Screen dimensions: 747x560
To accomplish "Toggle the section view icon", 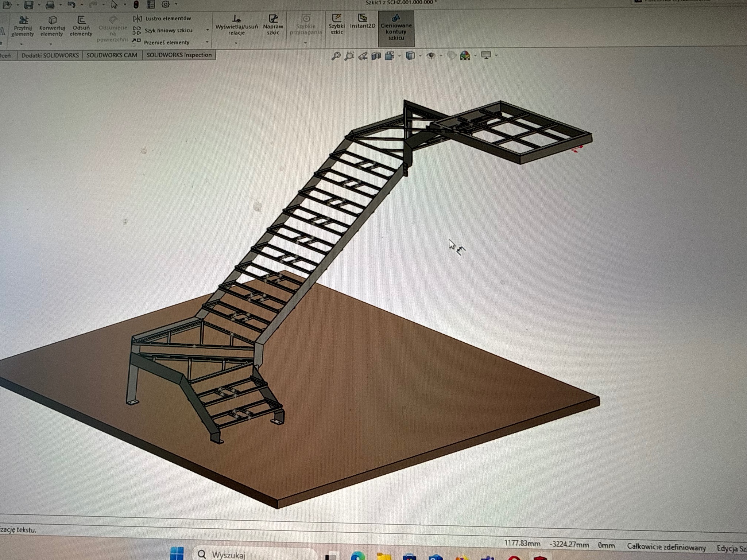I will click(376, 55).
